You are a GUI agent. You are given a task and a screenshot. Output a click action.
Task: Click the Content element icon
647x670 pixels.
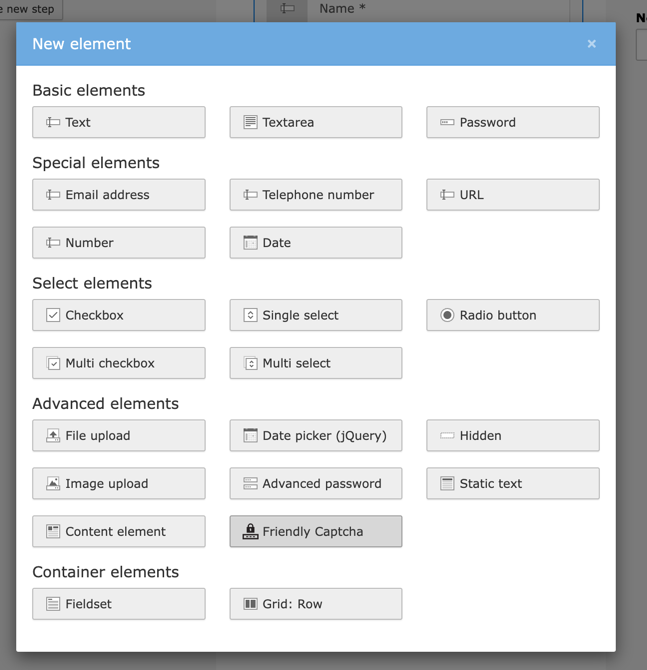pyautogui.click(x=53, y=532)
